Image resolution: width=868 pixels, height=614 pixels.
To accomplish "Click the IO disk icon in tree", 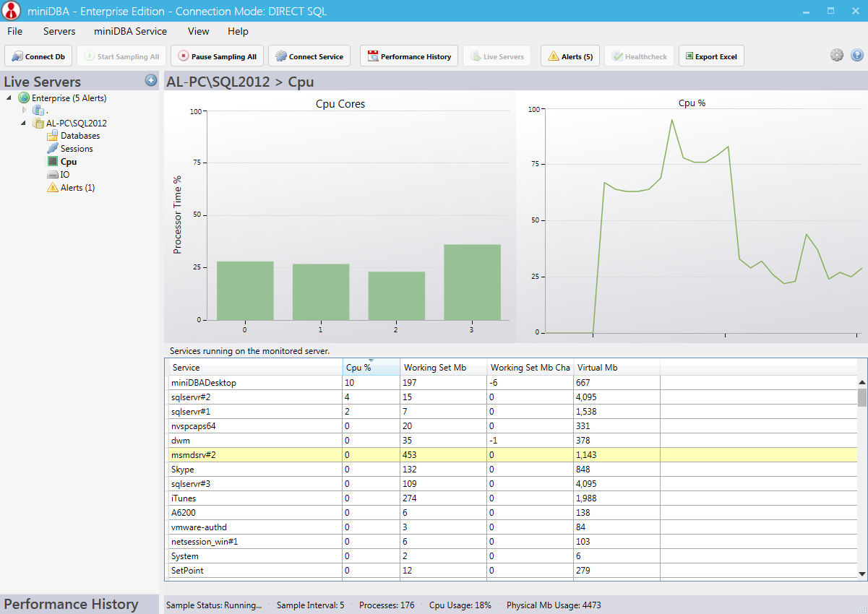I will pyautogui.click(x=53, y=175).
